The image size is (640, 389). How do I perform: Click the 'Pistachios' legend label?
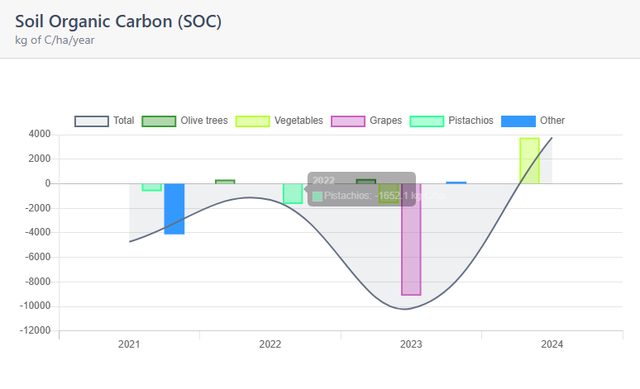(x=471, y=120)
